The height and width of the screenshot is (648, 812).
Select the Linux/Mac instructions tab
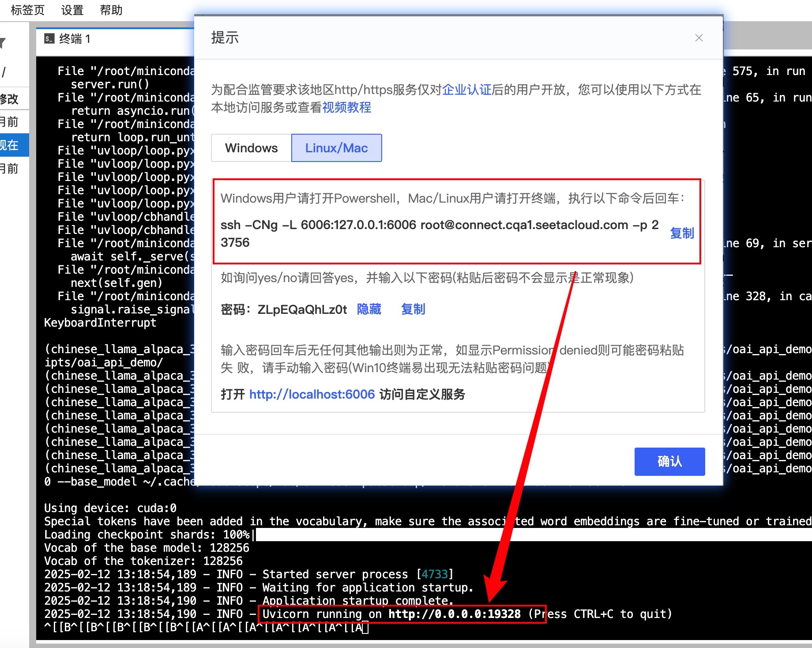pyautogui.click(x=336, y=148)
